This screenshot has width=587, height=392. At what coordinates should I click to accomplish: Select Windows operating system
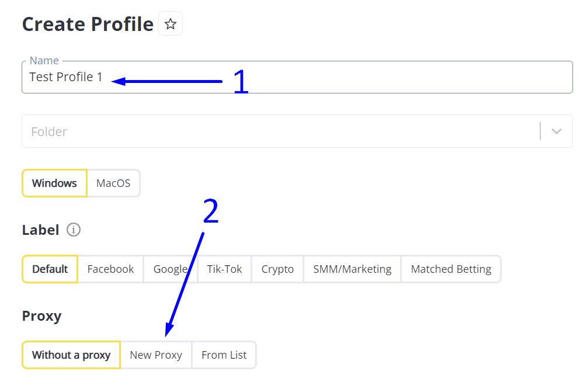tap(54, 183)
